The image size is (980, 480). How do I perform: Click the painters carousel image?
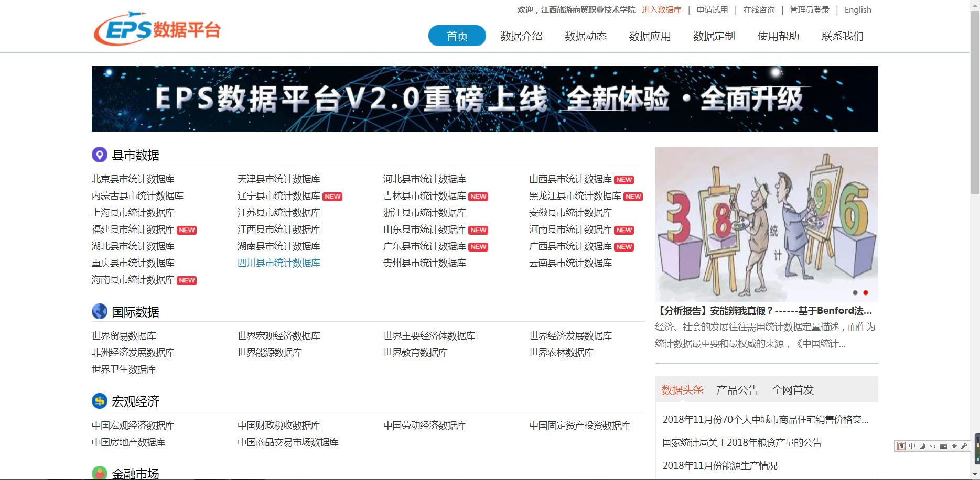(767, 224)
